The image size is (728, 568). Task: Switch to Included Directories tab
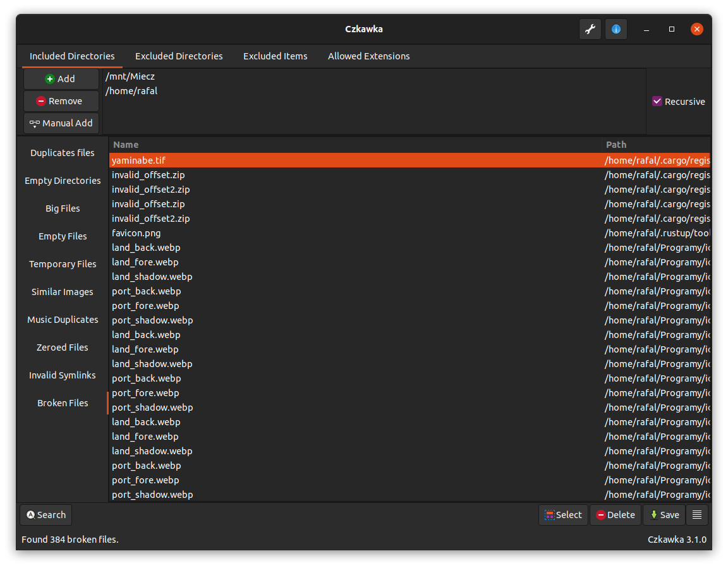pyautogui.click(x=72, y=56)
